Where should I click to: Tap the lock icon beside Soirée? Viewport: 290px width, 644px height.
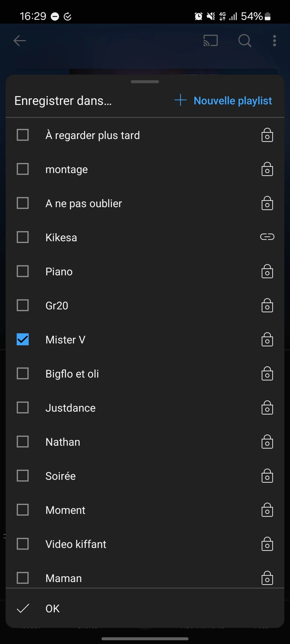(267, 476)
